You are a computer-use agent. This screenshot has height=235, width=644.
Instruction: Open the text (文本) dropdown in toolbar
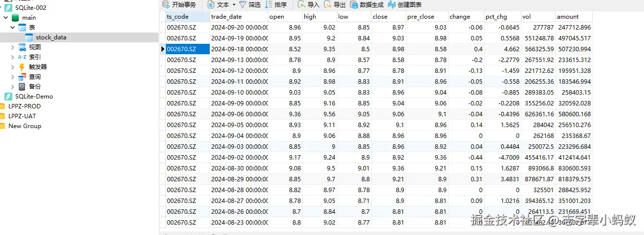(221, 5)
